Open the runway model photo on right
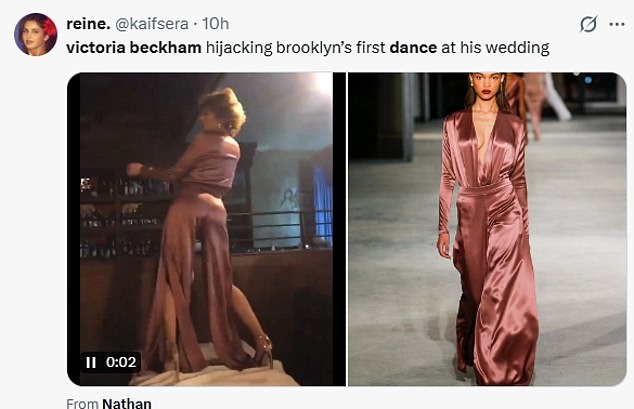The image size is (634, 409). (487, 229)
